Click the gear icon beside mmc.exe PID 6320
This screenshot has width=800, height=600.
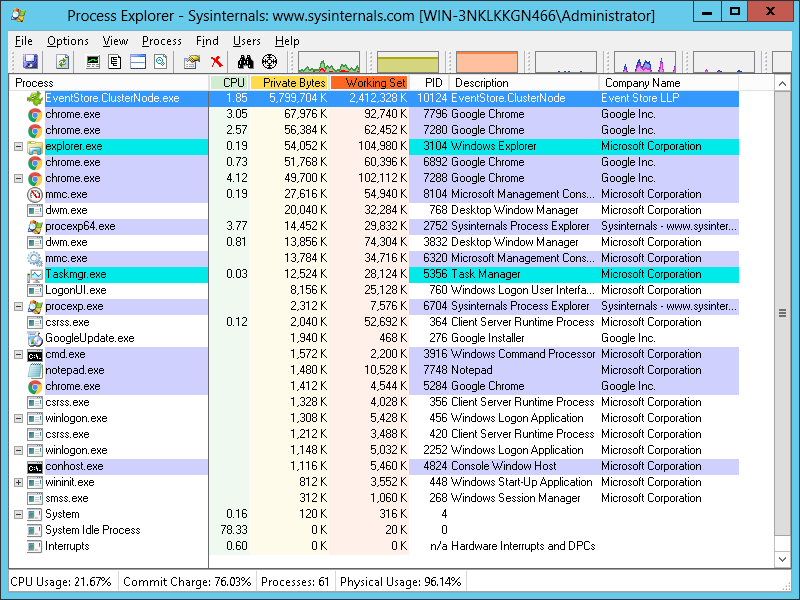[x=35, y=259]
